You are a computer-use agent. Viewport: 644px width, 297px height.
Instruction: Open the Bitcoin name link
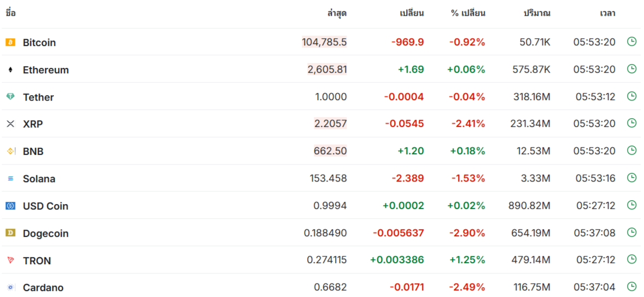[x=39, y=43]
